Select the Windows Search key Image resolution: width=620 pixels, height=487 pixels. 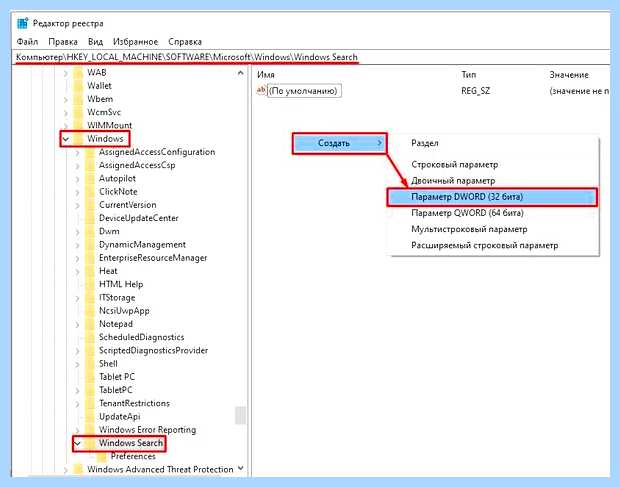(x=131, y=443)
